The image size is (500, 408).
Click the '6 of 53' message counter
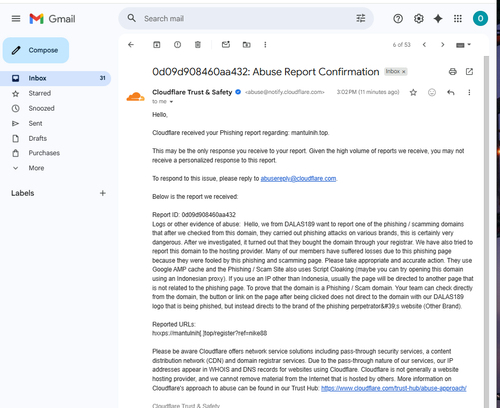click(x=402, y=45)
